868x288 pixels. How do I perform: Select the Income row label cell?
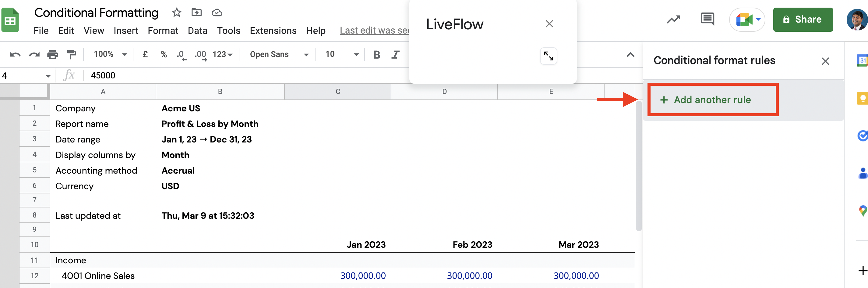coord(103,260)
